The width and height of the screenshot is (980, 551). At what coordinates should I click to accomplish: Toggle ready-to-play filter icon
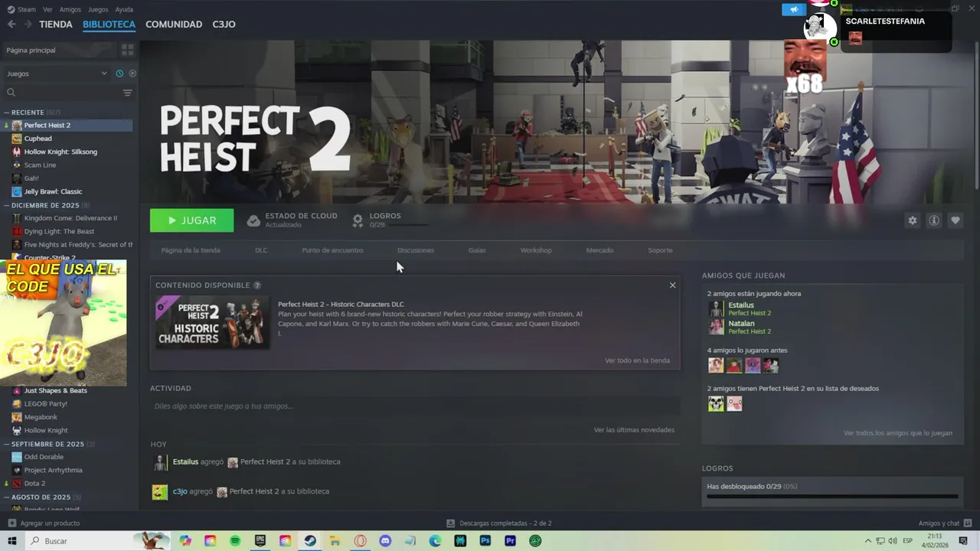[132, 73]
